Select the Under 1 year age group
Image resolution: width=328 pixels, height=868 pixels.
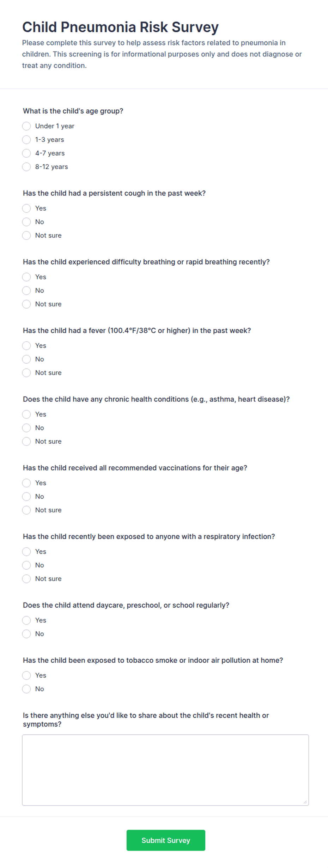(x=26, y=126)
